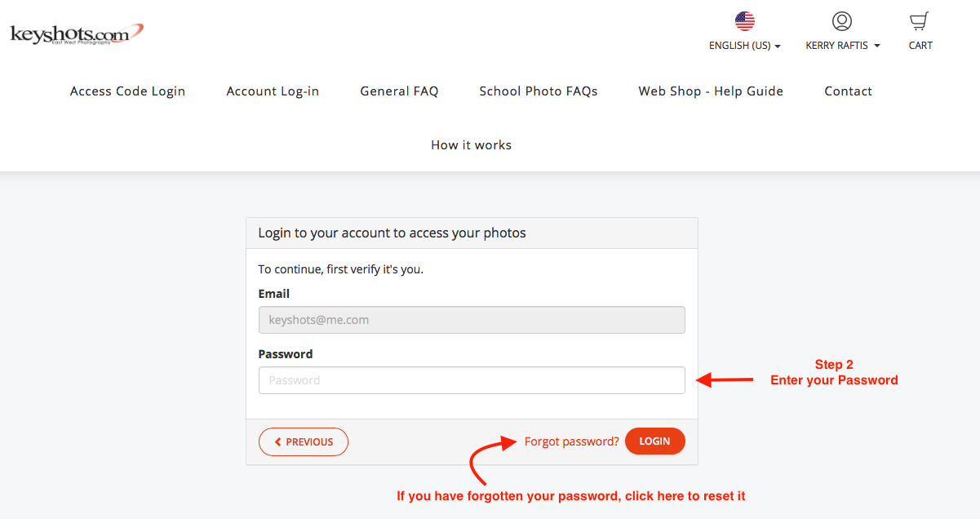Open the Account Log-in page
Viewport: 980px width, 519px height.
click(x=273, y=91)
